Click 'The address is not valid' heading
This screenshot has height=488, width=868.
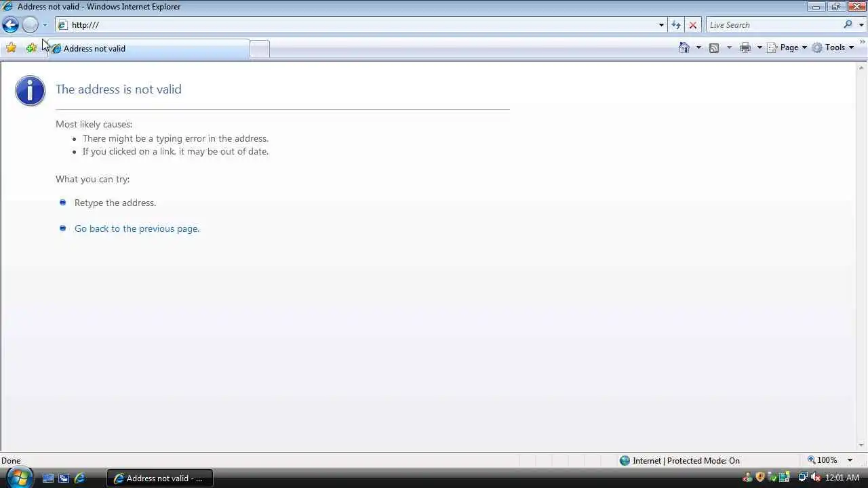tap(119, 89)
